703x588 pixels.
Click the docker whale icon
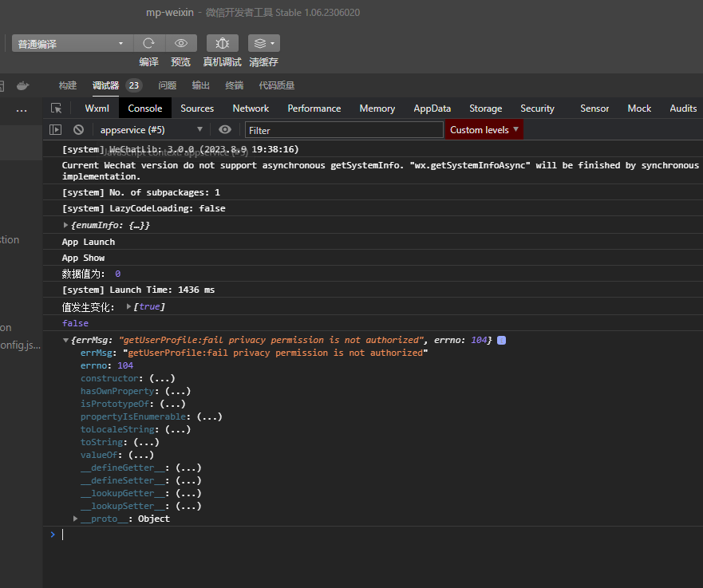[x=22, y=85]
